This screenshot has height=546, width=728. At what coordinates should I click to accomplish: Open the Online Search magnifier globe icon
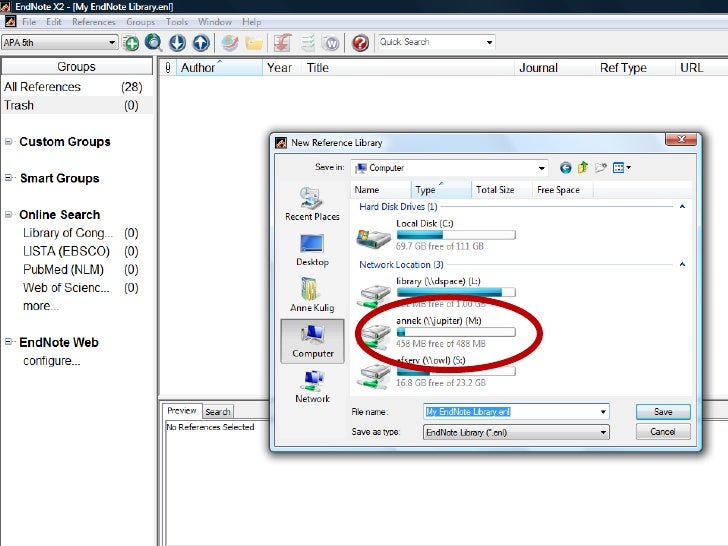tap(153, 43)
